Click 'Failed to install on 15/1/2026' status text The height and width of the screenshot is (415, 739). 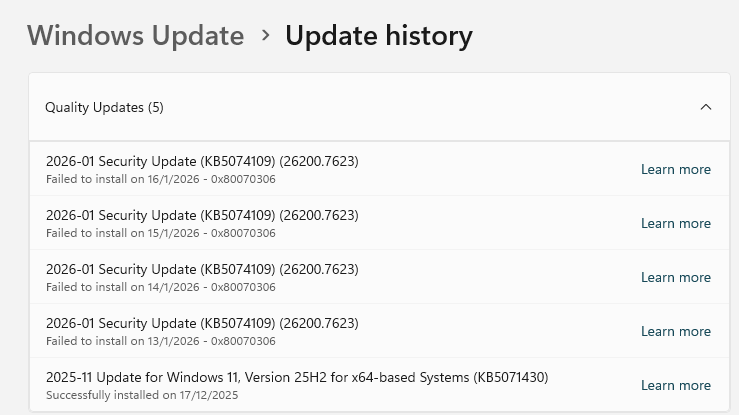(x=160, y=233)
